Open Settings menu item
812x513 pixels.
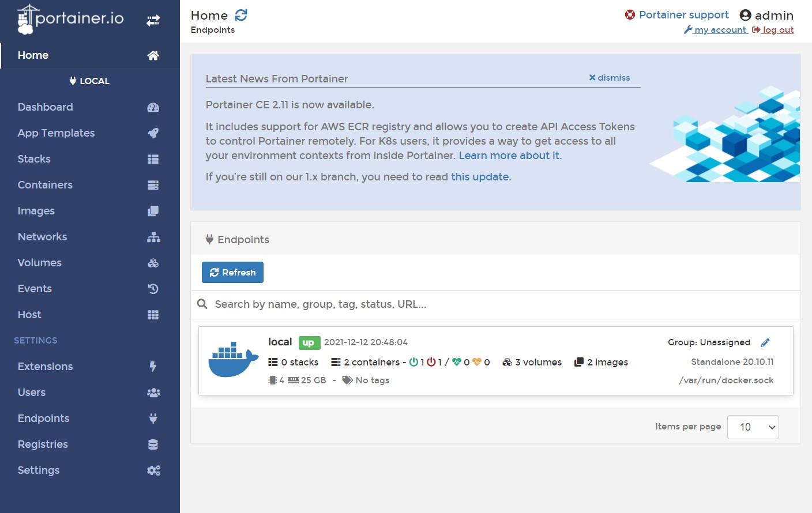tap(90, 470)
